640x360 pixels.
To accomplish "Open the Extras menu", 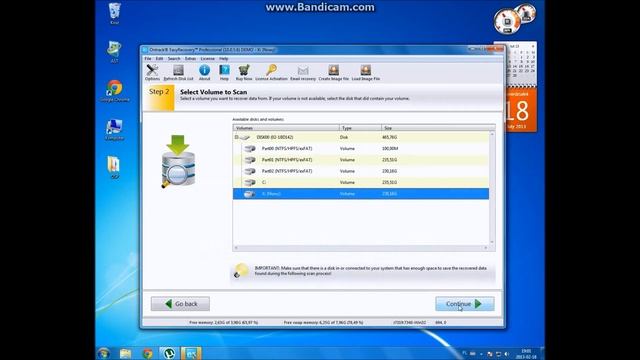I will pyautogui.click(x=190, y=59).
